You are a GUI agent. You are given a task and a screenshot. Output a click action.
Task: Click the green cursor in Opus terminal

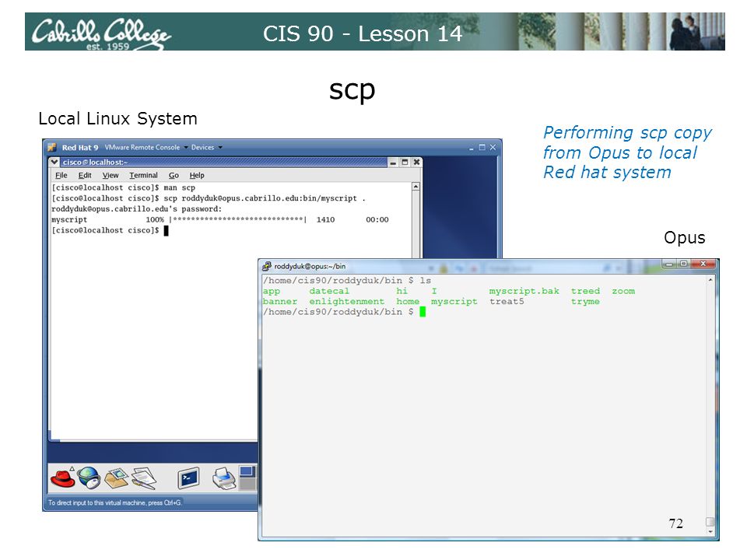422,312
